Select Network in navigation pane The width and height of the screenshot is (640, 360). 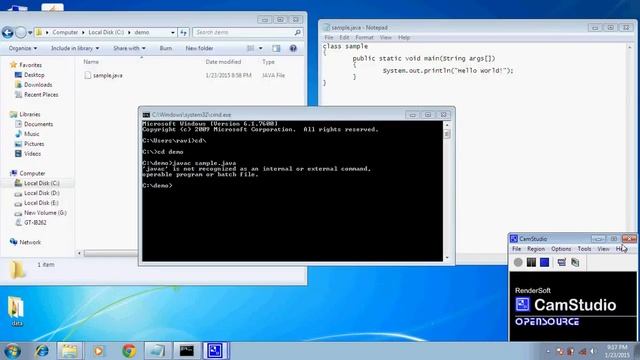[x=30, y=242]
